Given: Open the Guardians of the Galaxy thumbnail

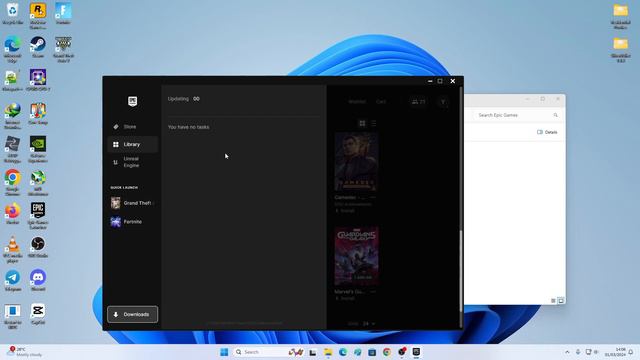Looking at the screenshot, I should tap(356, 256).
